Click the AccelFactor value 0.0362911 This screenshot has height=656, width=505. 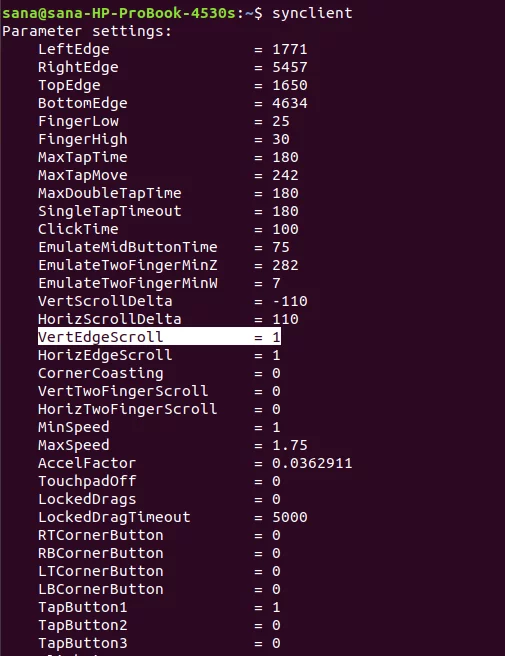pos(312,463)
